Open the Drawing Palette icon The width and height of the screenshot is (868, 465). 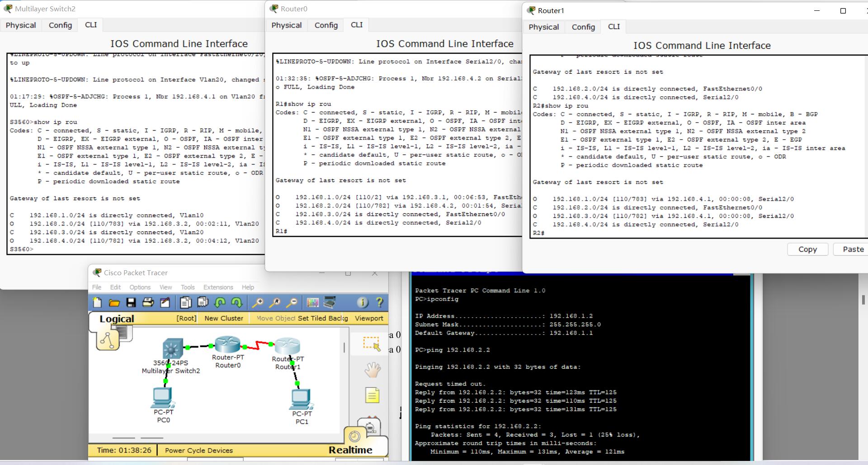(313, 302)
